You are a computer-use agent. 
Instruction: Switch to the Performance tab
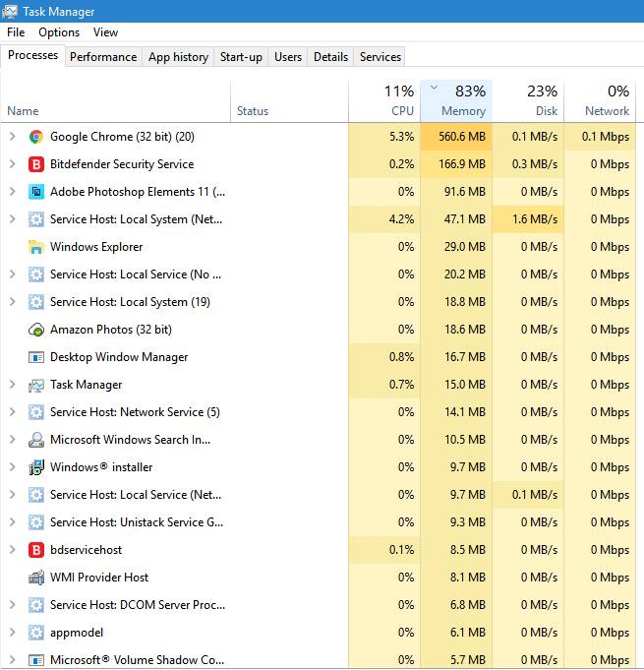(103, 57)
